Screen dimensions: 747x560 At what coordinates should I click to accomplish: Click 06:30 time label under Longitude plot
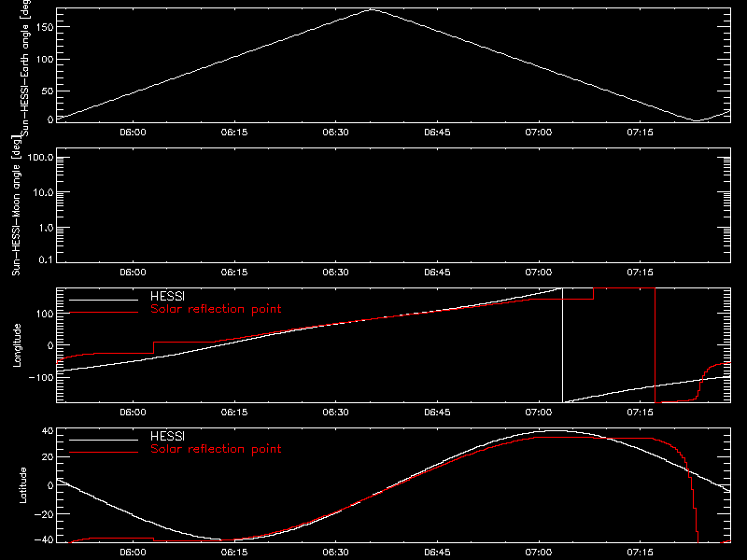(x=336, y=413)
